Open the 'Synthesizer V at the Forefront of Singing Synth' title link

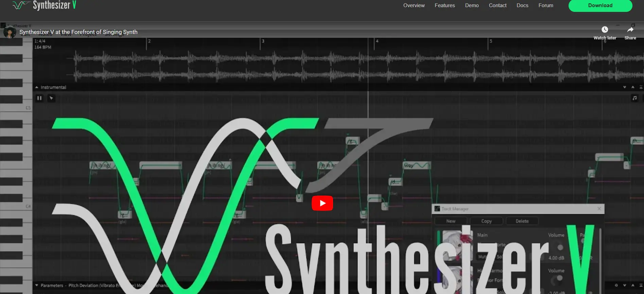(79, 32)
